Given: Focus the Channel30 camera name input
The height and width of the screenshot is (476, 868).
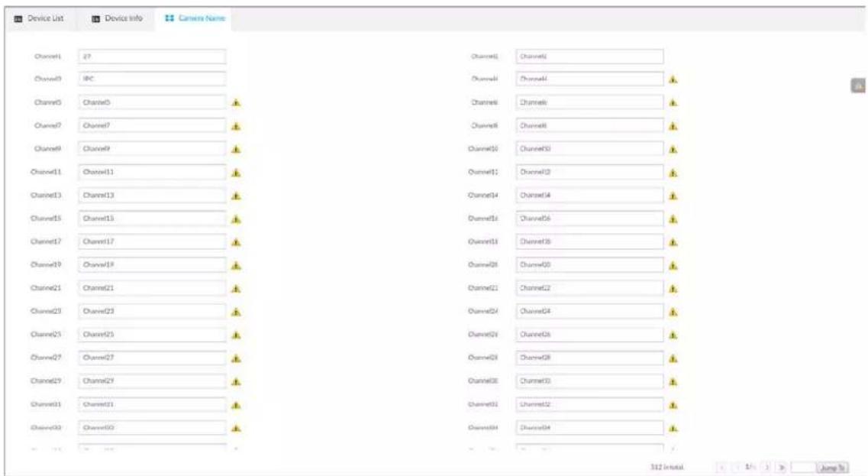Looking at the screenshot, I should [x=589, y=380].
